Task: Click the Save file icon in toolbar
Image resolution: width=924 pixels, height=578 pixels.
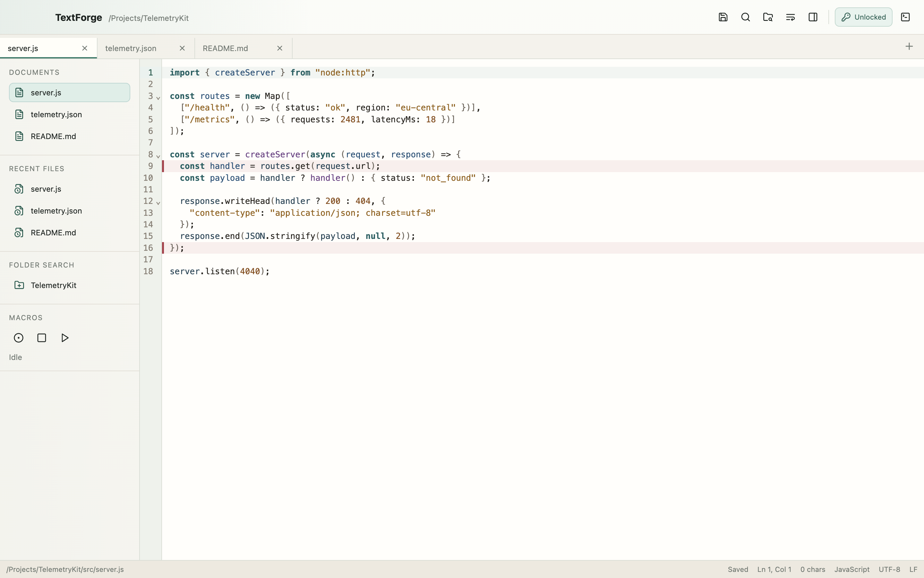Action: tap(723, 17)
